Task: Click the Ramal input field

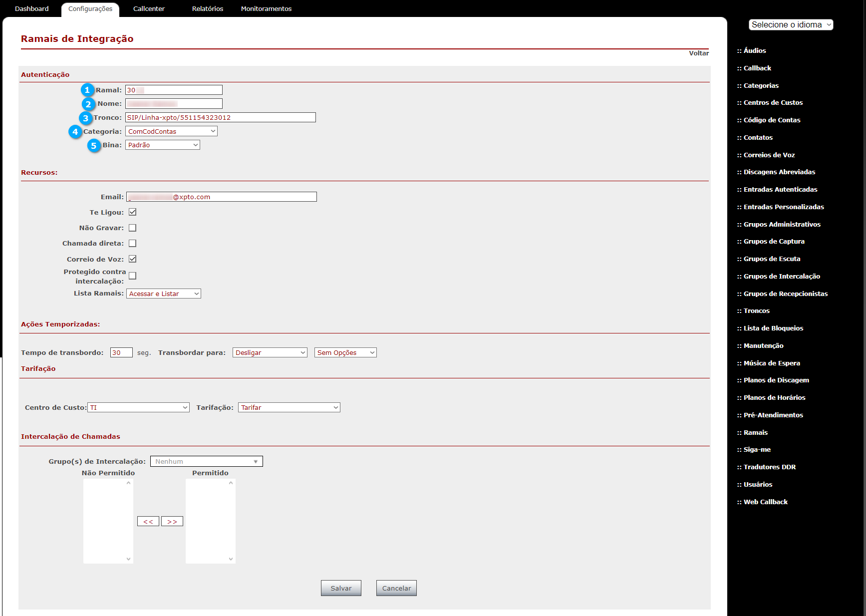Action: [174, 90]
